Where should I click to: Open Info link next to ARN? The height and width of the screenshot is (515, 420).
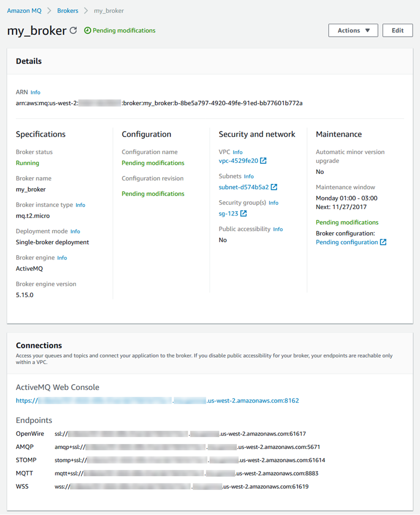tap(35, 92)
